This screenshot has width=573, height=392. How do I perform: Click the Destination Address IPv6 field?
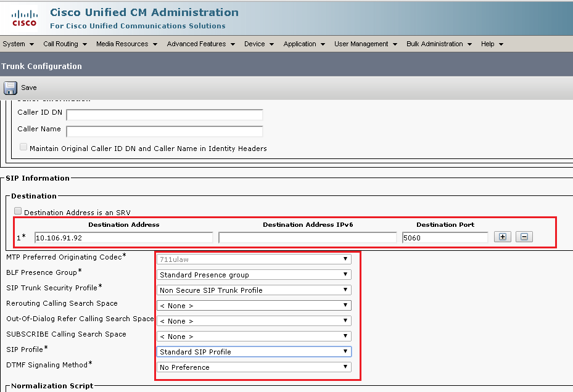click(308, 237)
